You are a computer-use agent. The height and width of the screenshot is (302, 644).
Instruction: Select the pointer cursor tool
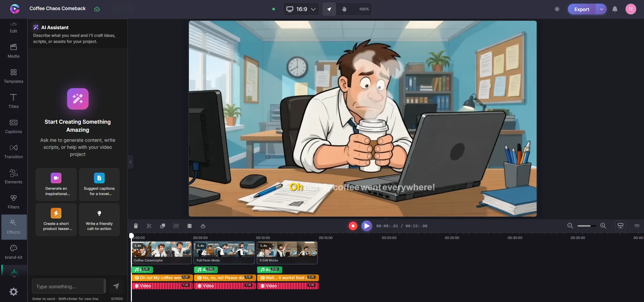329,9
